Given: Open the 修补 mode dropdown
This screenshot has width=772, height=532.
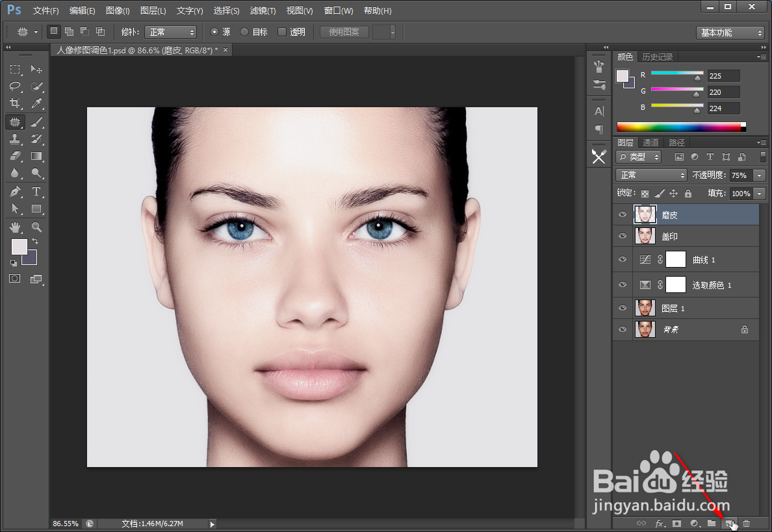Looking at the screenshot, I should pyautogui.click(x=170, y=32).
